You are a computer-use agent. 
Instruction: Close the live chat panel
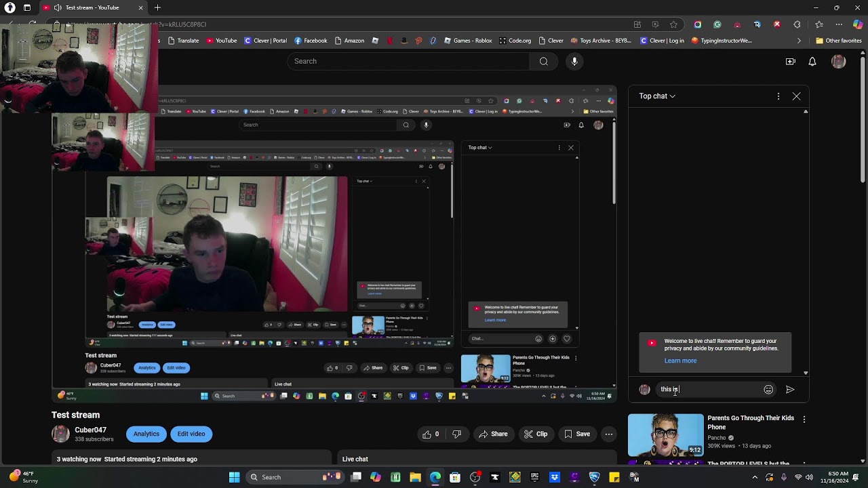point(796,96)
